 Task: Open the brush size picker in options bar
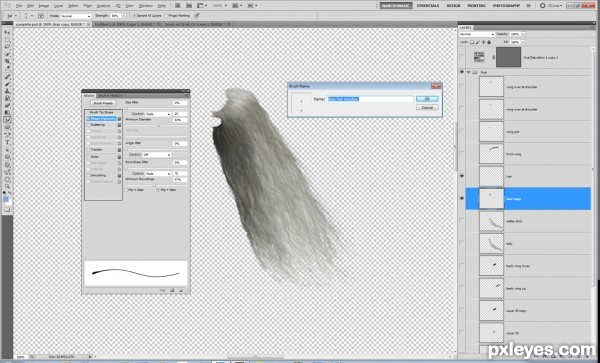(28, 16)
